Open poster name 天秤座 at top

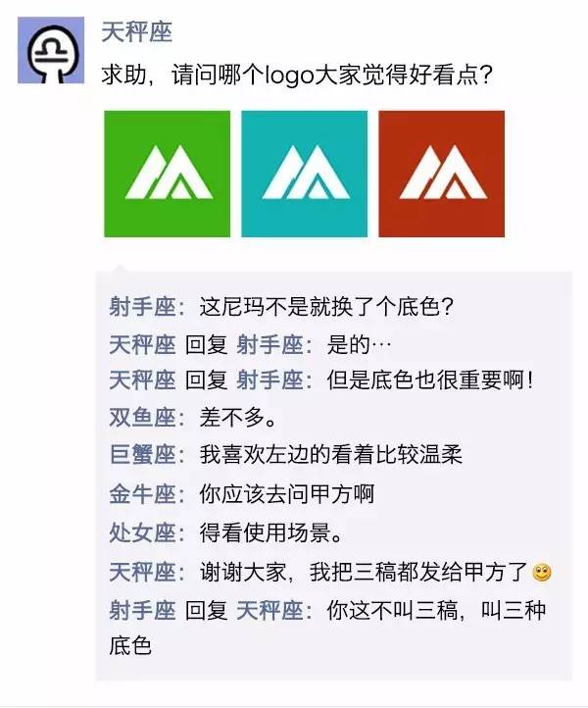tap(137, 32)
